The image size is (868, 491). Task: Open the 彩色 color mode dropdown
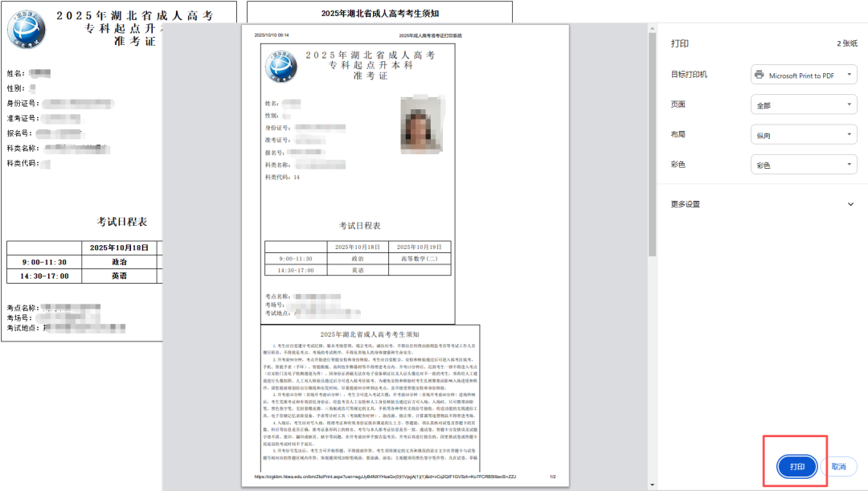(x=803, y=165)
